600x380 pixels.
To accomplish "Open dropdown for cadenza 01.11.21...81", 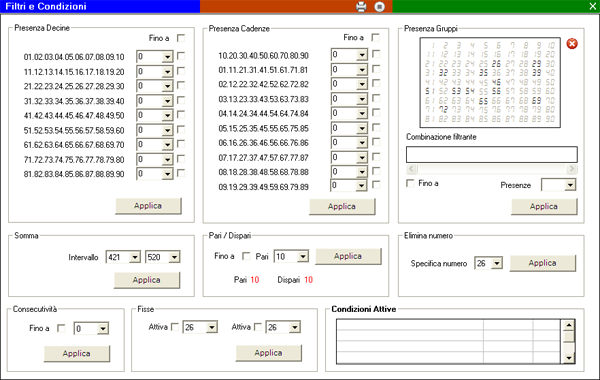I will point(362,70).
